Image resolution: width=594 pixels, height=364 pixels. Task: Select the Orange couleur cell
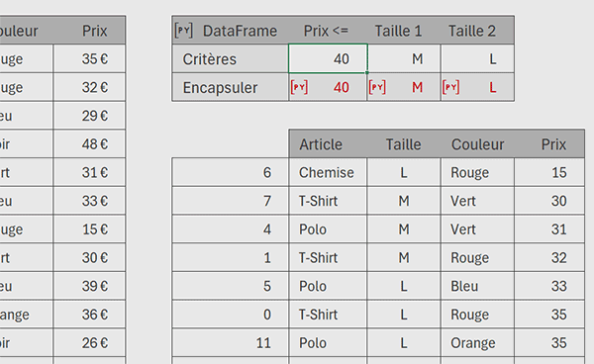click(477, 342)
